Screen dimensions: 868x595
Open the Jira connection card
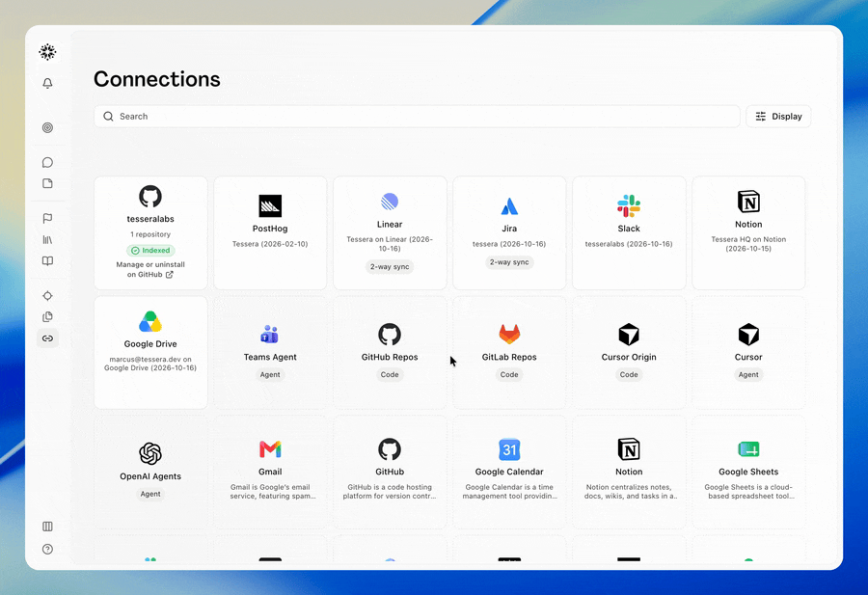[x=509, y=233]
